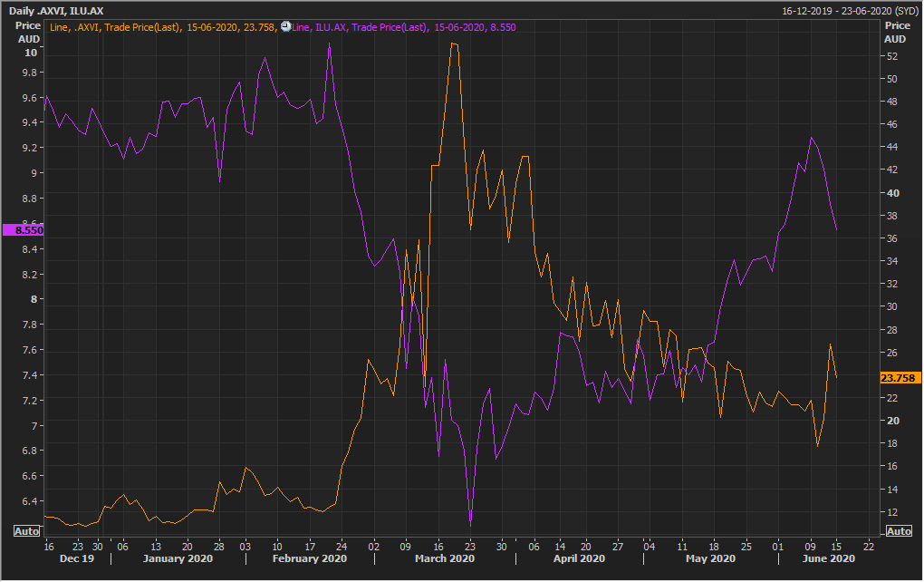
Task: Click the 6.4 label on left axis
Action: pos(30,501)
